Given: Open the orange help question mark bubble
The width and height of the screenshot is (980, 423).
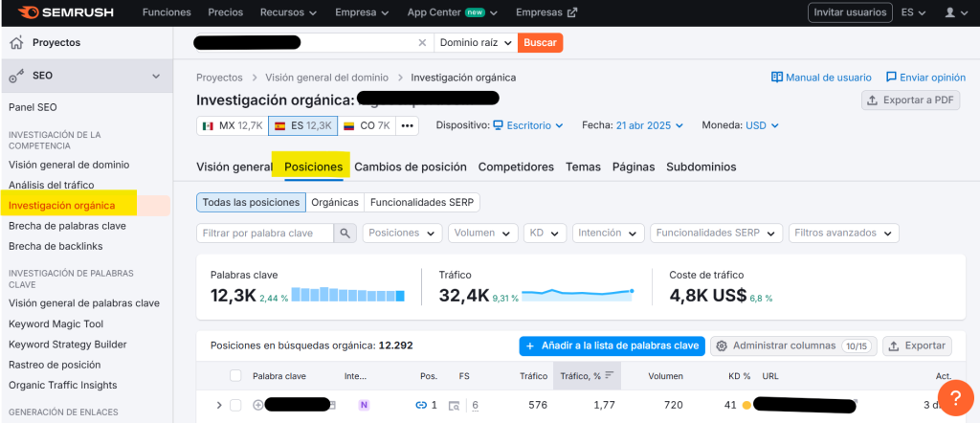Looking at the screenshot, I should click(954, 397).
